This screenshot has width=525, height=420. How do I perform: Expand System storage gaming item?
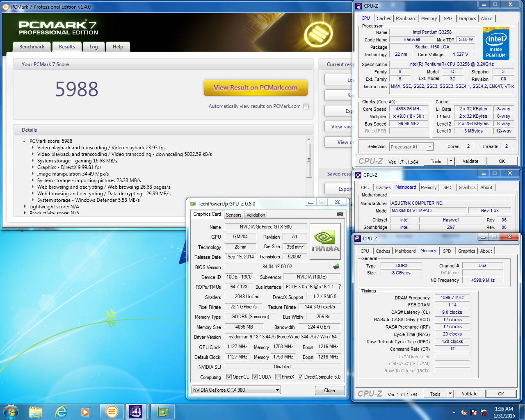pos(33,161)
